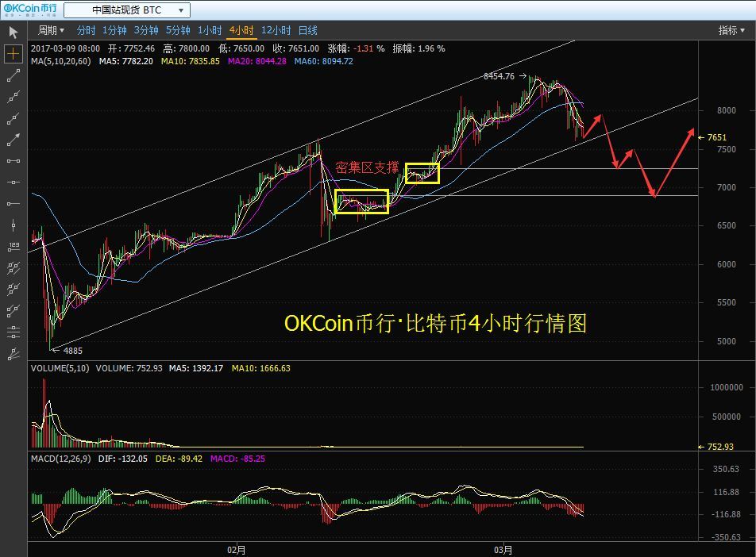Choose the ray line tool
The height and width of the screenshot is (557, 756).
pyautogui.click(x=13, y=118)
